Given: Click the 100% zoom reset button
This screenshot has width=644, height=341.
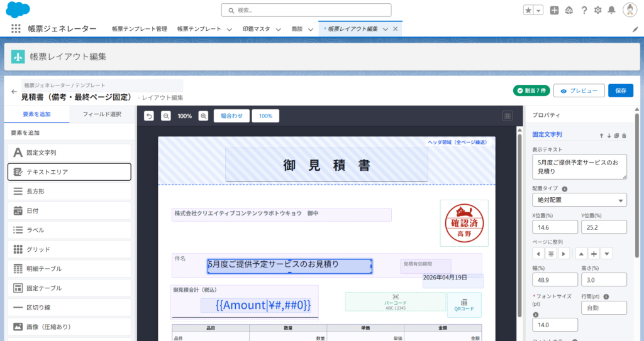Looking at the screenshot, I should [x=265, y=116].
